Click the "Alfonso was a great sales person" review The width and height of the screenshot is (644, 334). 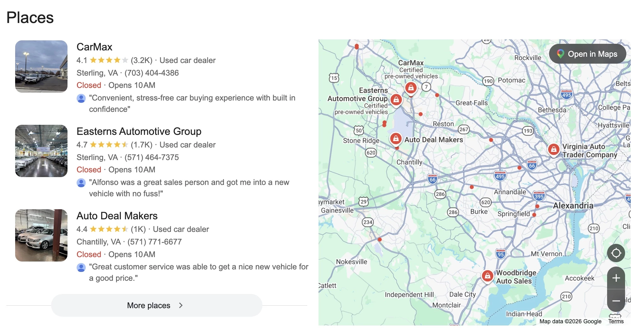click(189, 188)
